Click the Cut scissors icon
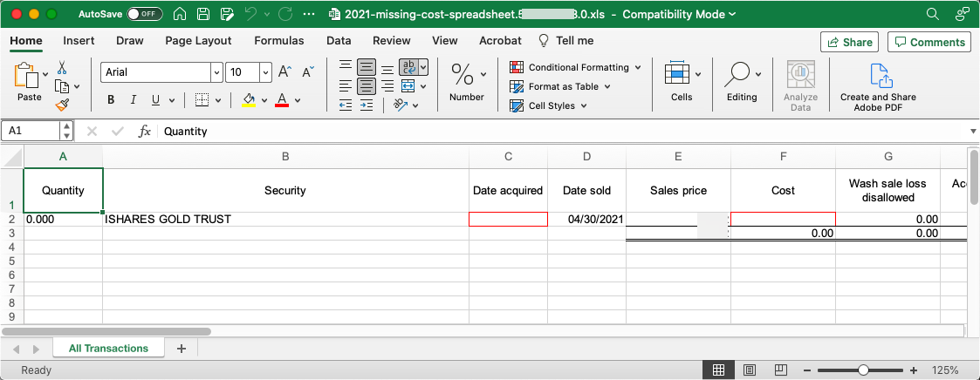The image size is (980, 380). point(62,67)
